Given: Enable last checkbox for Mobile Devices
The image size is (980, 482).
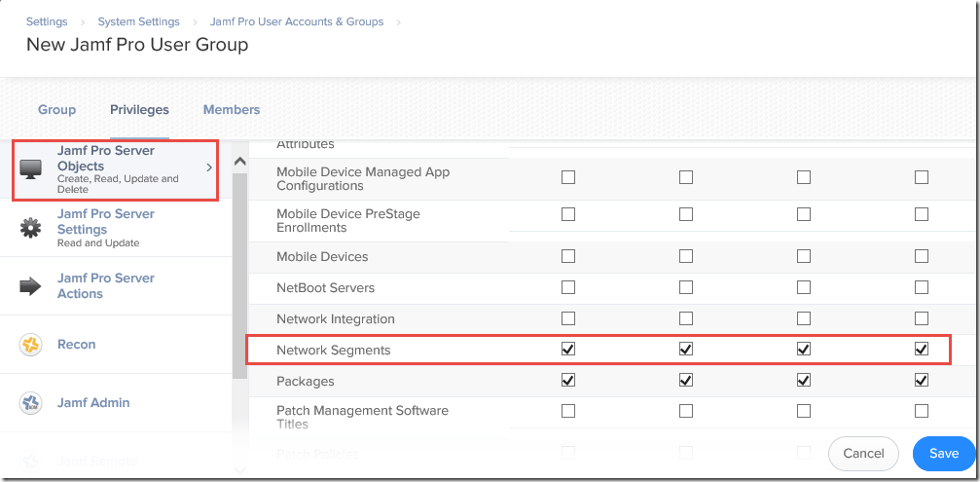Looking at the screenshot, I should tap(922, 256).
